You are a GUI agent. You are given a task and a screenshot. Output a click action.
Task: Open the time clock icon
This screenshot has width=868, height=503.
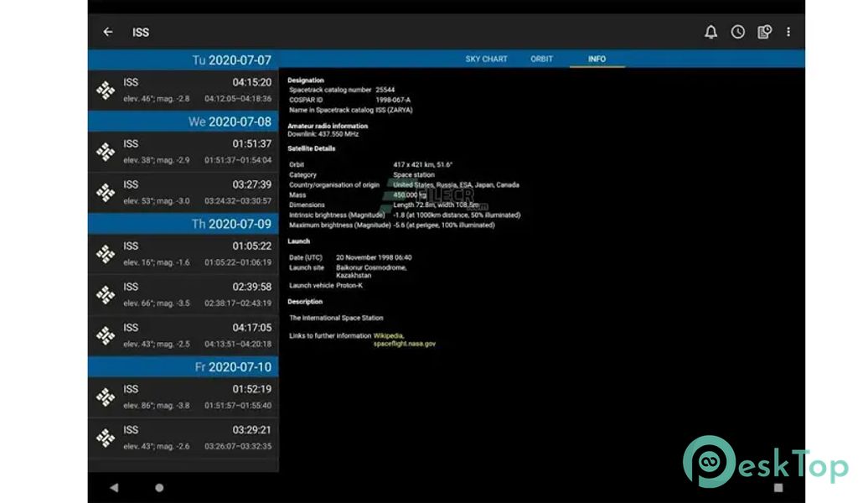pos(737,32)
